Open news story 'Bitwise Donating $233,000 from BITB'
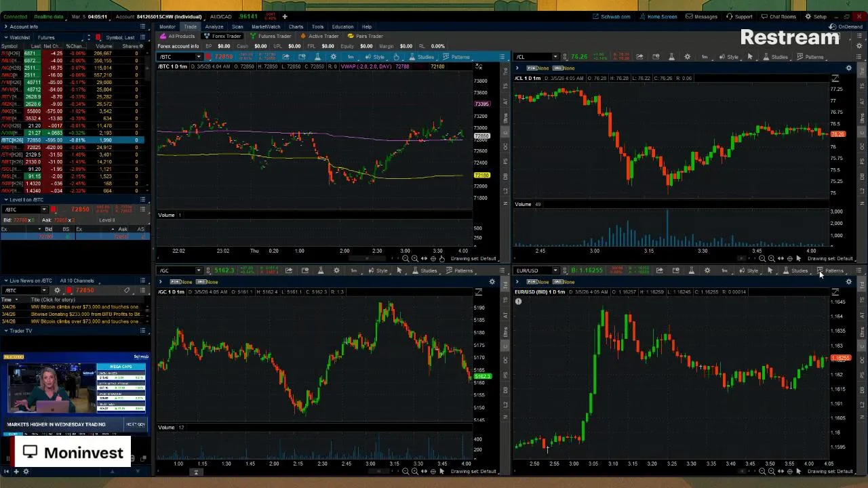Image resolution: width=868 pixels, height=488 pixels. 85,314
